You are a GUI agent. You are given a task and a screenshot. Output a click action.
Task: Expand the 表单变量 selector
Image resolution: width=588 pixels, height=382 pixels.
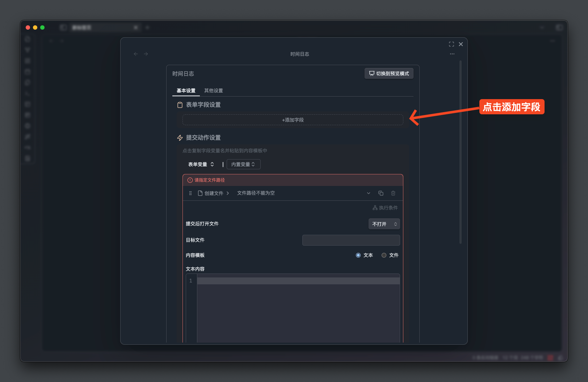point(201,164)
